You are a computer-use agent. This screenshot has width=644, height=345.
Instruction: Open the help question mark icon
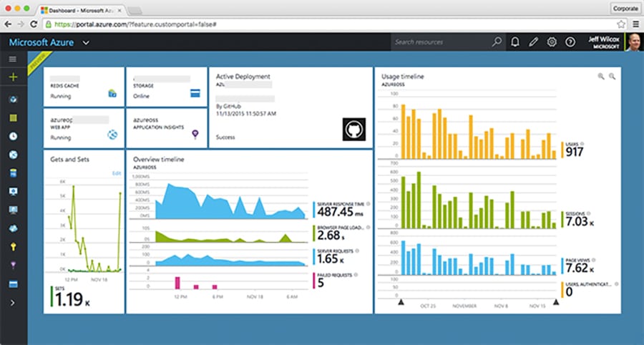[x=570, y=42]
